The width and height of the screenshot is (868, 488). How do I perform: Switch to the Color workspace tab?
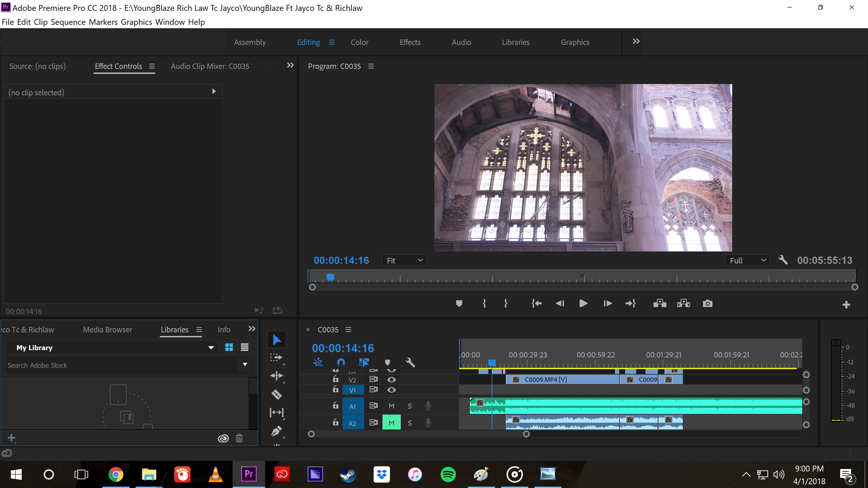coord(359,42)
